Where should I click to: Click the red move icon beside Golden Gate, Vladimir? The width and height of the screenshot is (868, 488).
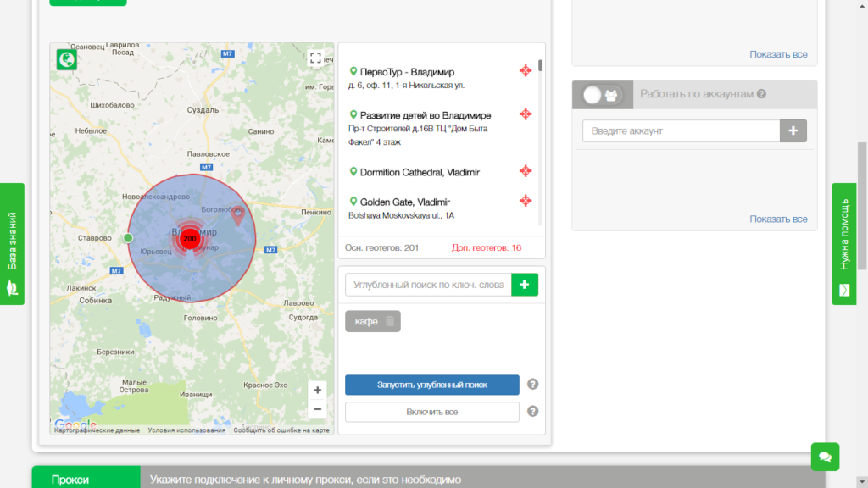[526, 200]
